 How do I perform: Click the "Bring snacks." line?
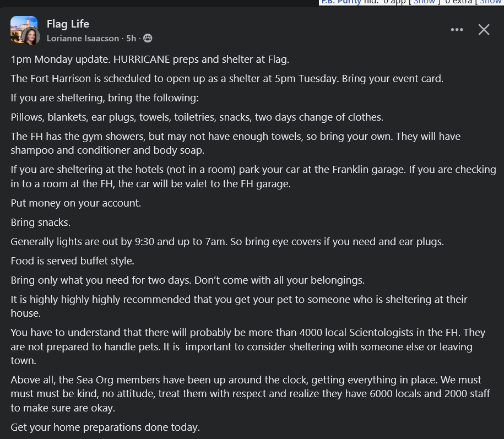(40, 222)
